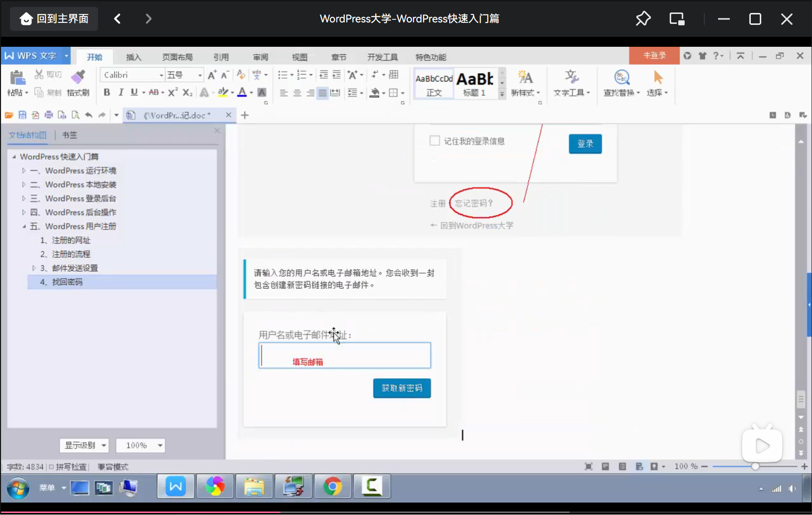Screen dimensions: 812x515
Task: Open the 章节 ribbon tab
Action: click(339, 57)
